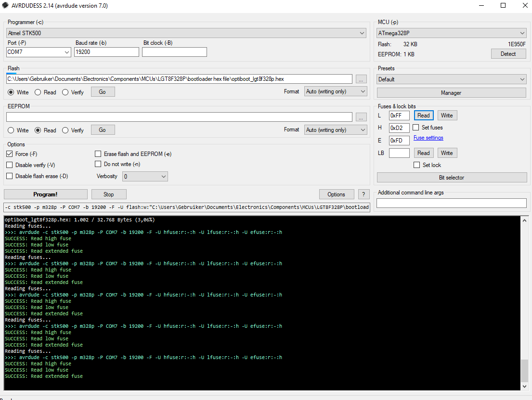
Task: Click the empty LB lock bits field
Action: point(399,153)
